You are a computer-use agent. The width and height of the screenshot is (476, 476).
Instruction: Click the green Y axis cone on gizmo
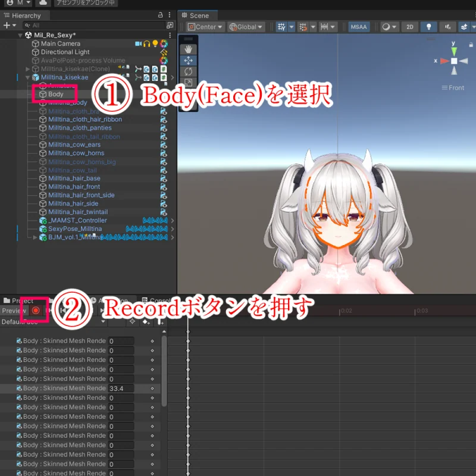click(x=454, y=51)
